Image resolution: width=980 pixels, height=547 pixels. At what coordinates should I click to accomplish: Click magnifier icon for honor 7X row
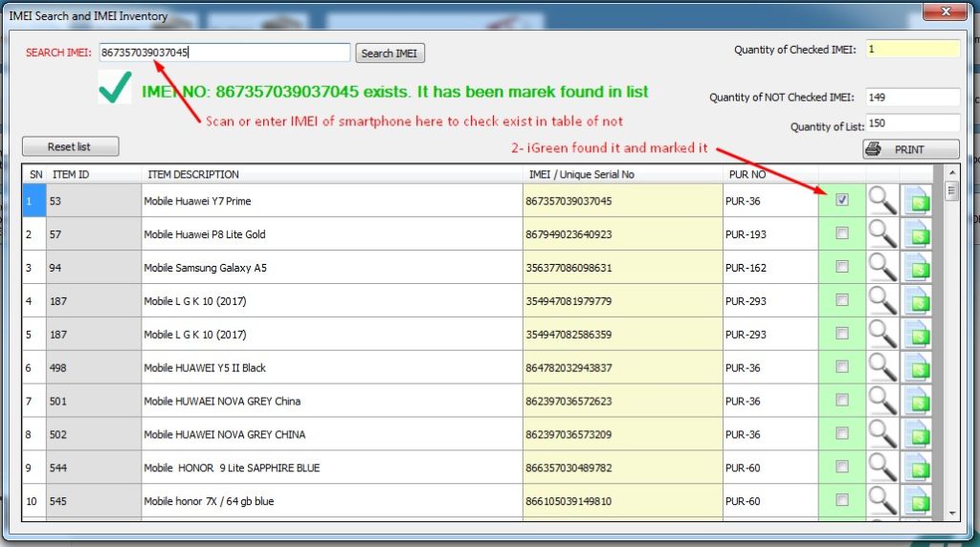pyautogui.click(x=882, y=501)
